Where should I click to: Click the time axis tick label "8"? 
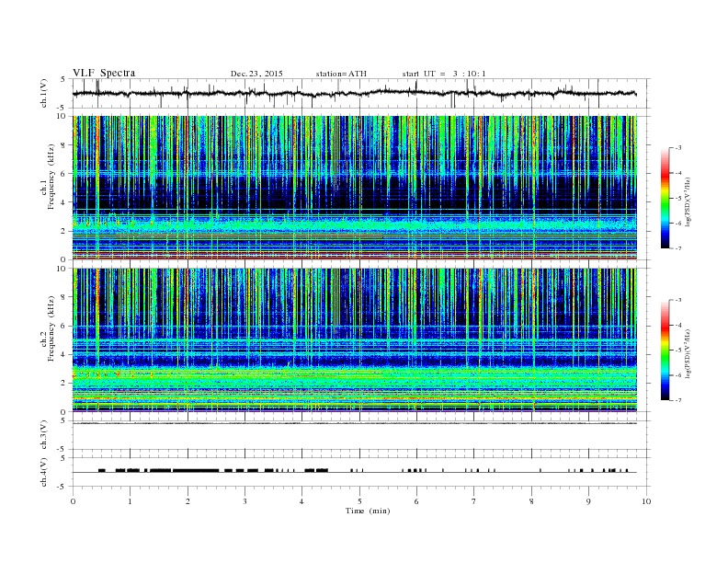pos(531,501)
